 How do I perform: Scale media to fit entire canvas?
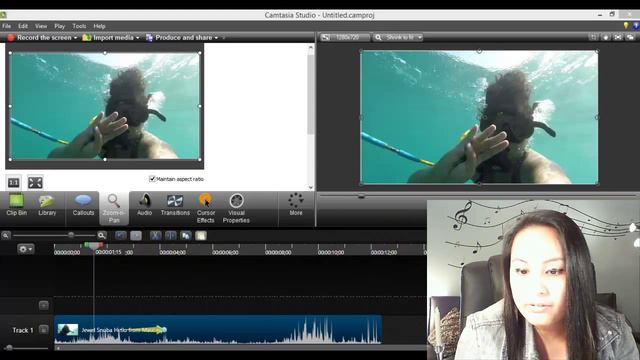click(x=36, y=182)
